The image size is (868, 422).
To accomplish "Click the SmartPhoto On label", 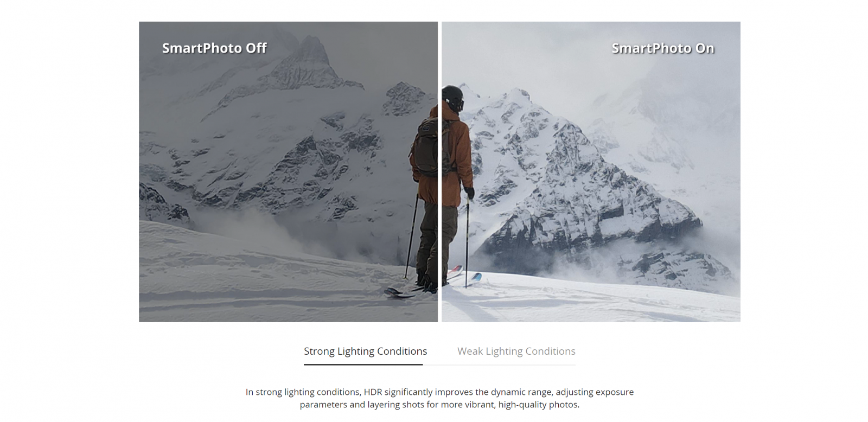I will (662, 48).
